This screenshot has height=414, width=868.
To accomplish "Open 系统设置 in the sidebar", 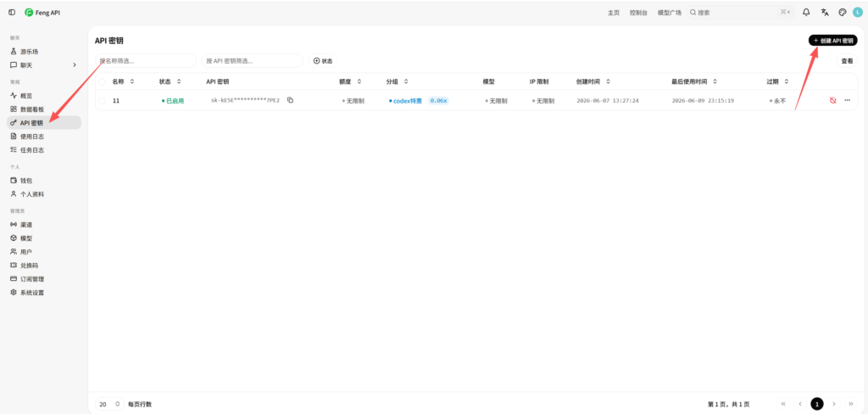I will (44, 293).
